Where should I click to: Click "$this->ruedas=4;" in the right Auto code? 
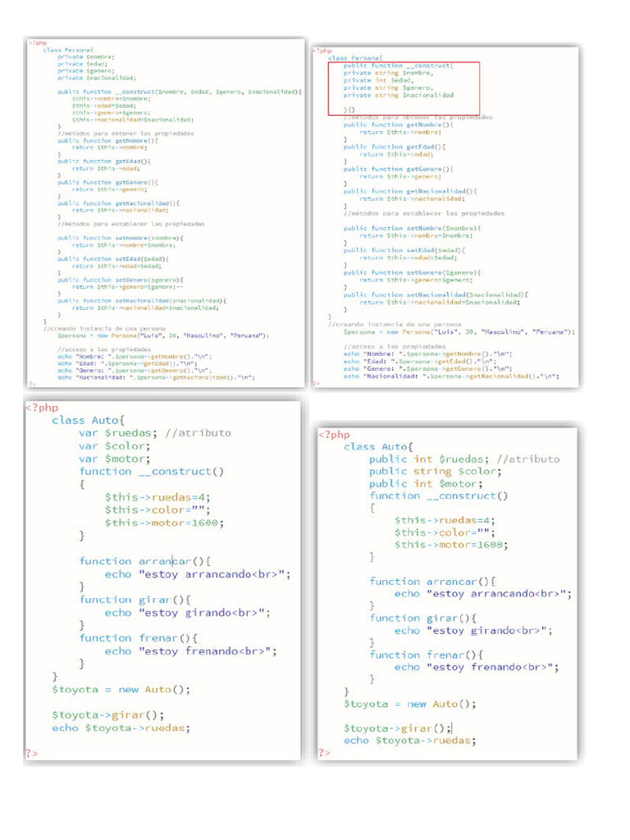click(445, 520)
